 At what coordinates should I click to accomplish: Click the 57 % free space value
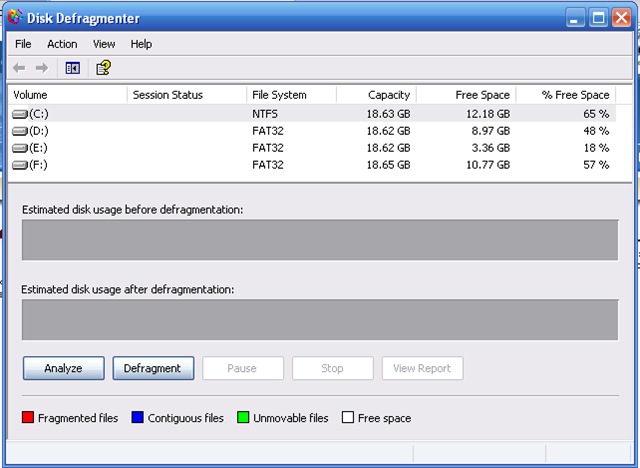[x=596, y=165]
